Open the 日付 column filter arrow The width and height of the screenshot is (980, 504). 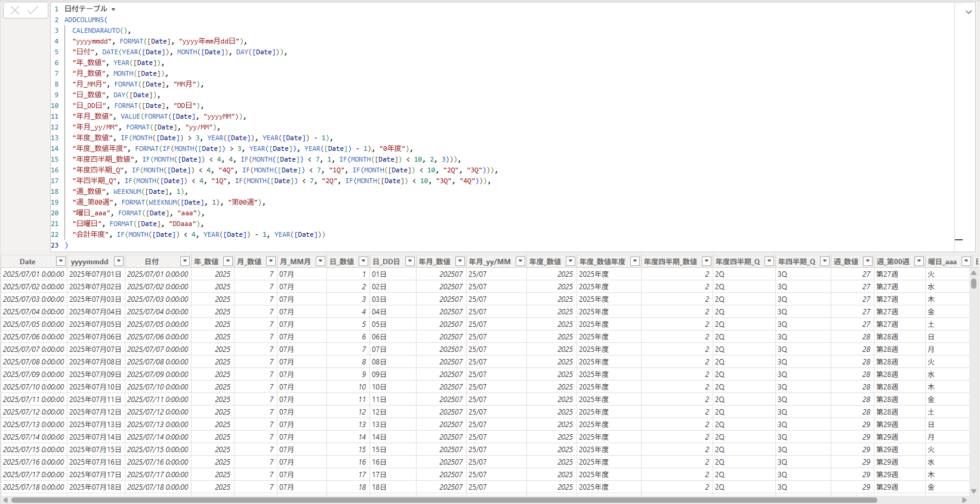click(x=184, y=261)
